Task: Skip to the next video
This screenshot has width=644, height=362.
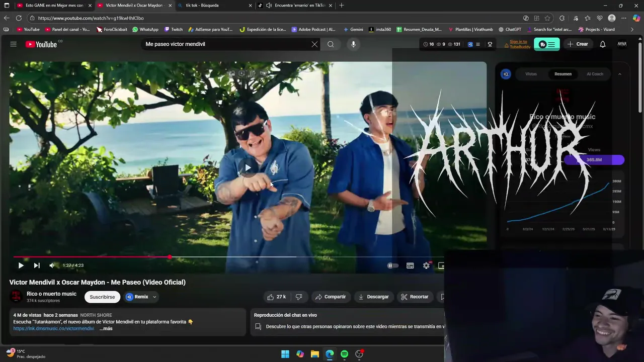Action: [x=36, y=265]
